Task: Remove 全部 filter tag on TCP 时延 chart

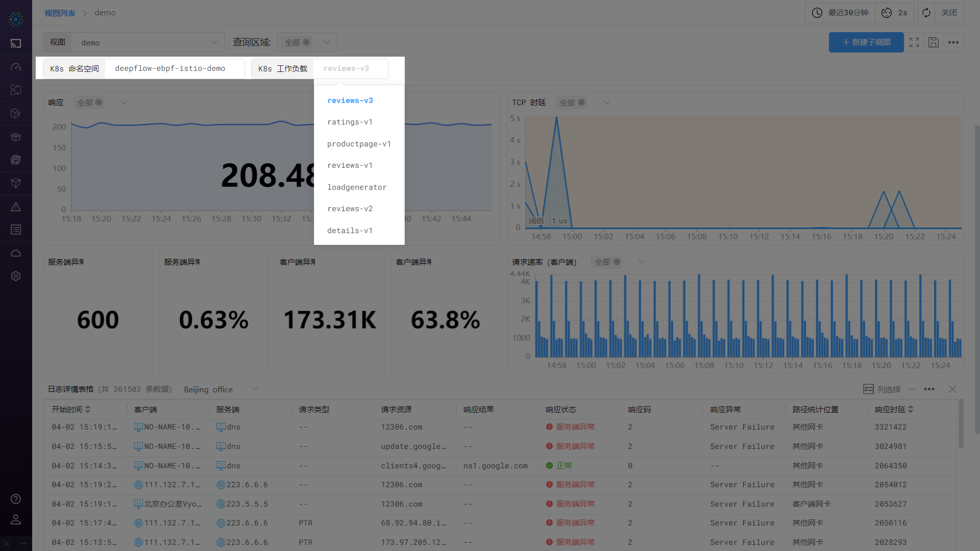Action: click(581, 102)
